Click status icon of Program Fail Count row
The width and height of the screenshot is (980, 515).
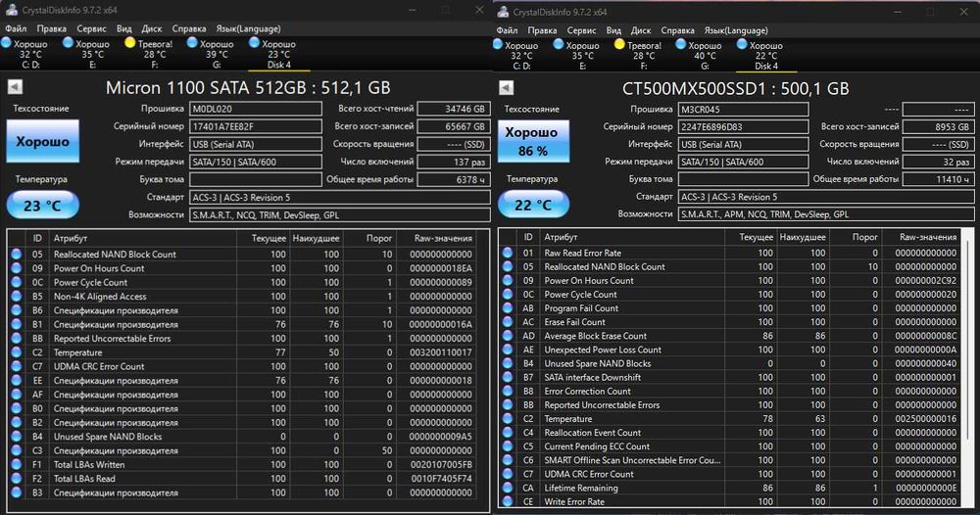pos(508,308)
